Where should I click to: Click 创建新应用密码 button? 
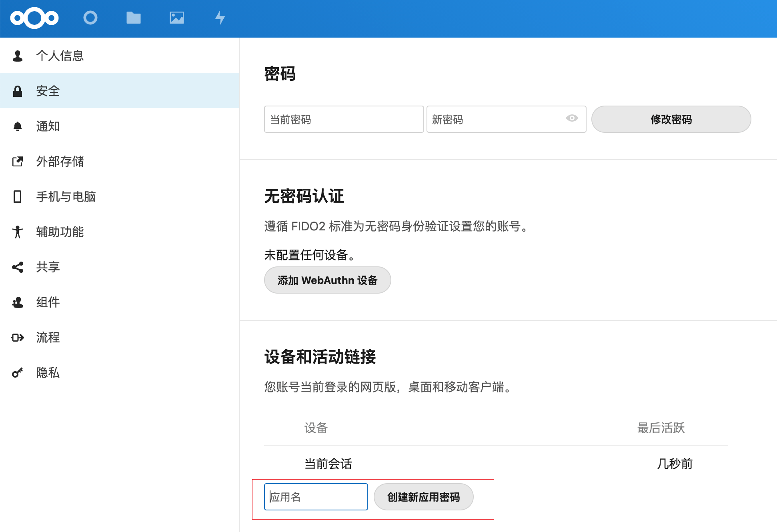[x=423, y=497]
